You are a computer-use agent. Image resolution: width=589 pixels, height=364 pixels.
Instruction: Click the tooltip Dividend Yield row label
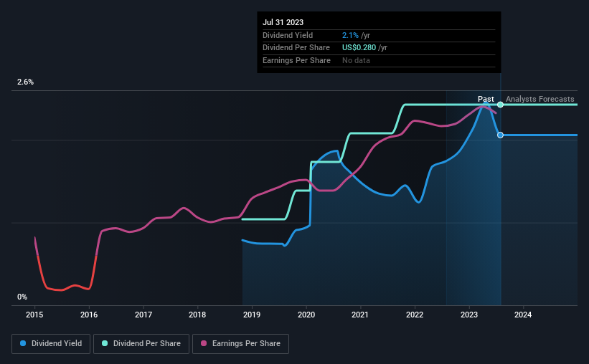point(288,35)
